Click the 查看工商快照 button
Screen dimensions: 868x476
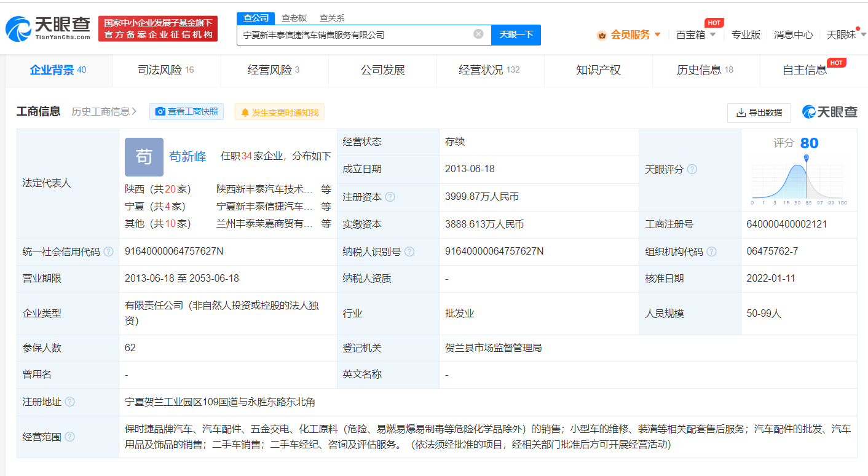pyautogui.click(x=187, y=112)
